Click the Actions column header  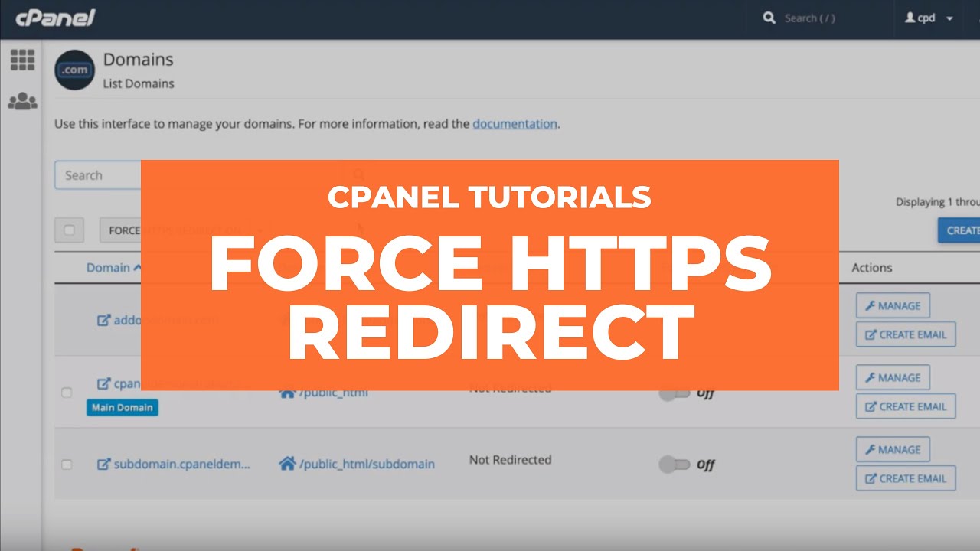(x=872, y=268)
